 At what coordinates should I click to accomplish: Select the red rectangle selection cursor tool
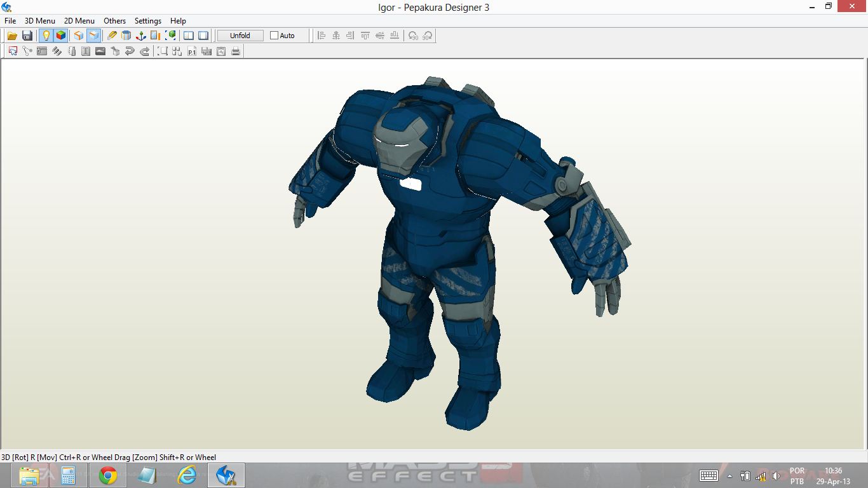click(x=13, y=51)
